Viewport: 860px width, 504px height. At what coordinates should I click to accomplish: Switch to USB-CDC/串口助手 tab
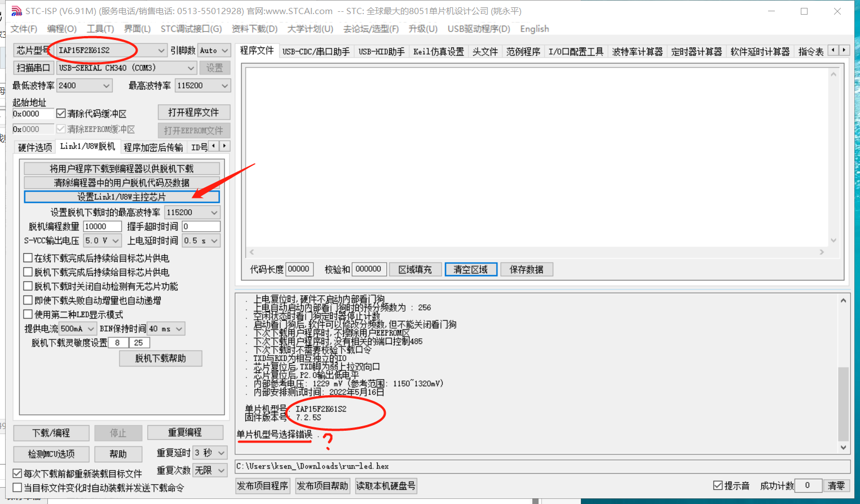coord(316,51)
